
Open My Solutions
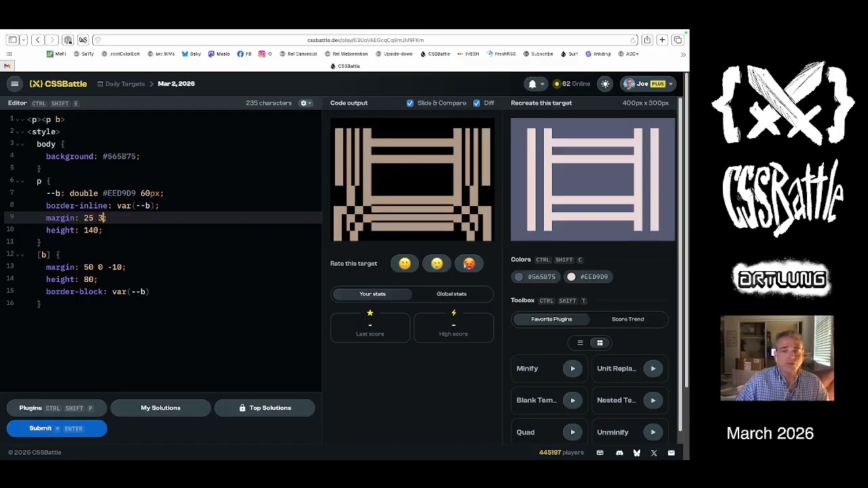161,408
